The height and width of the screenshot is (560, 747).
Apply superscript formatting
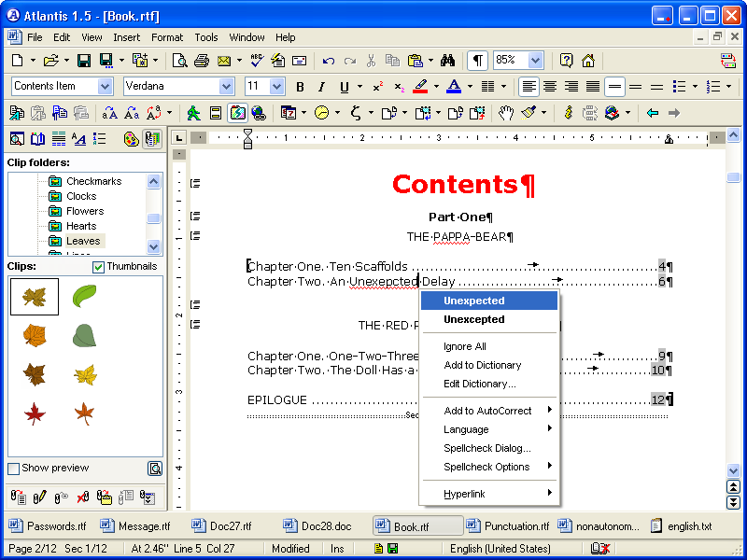[378, 87]
